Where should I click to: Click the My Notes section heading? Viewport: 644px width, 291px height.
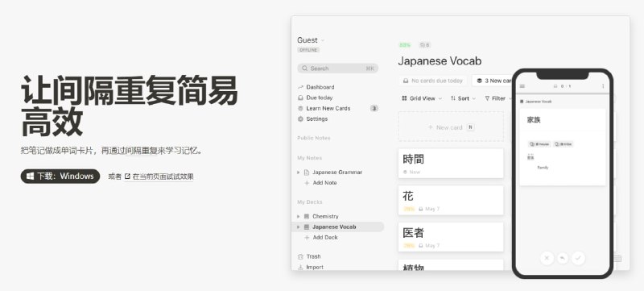click(x=310, y=158)
